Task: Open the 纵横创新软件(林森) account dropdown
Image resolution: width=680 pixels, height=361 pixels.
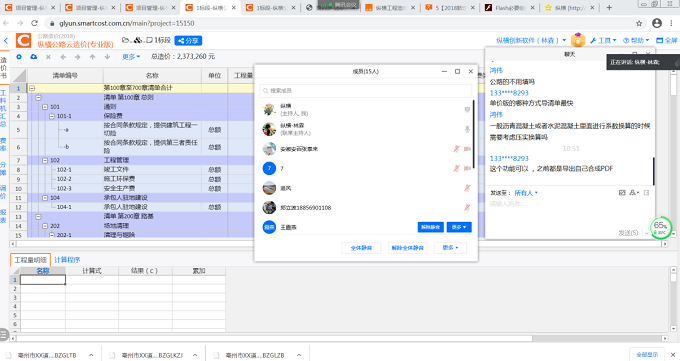Action: pos(531,40)
